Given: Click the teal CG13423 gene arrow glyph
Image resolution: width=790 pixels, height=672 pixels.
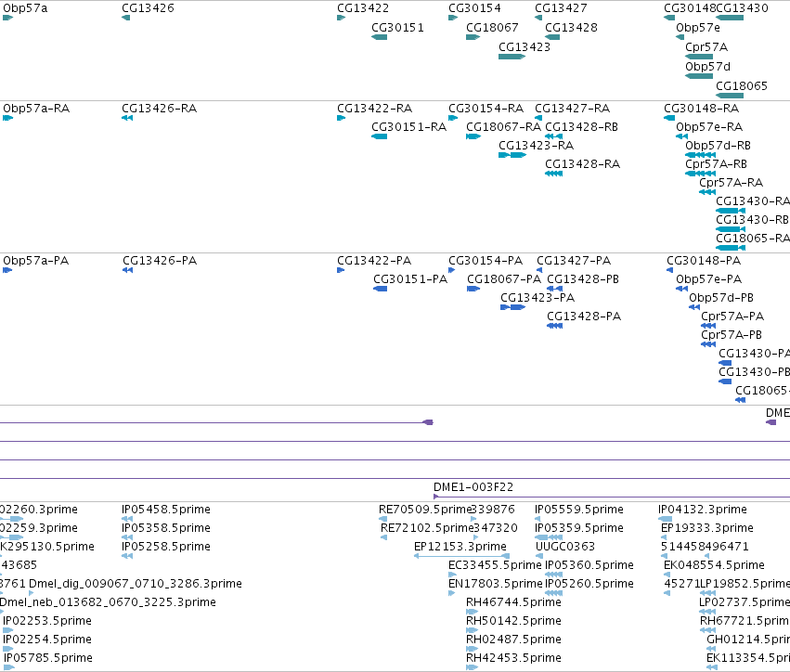Looking at the screenshot, I should coord(512,57).
